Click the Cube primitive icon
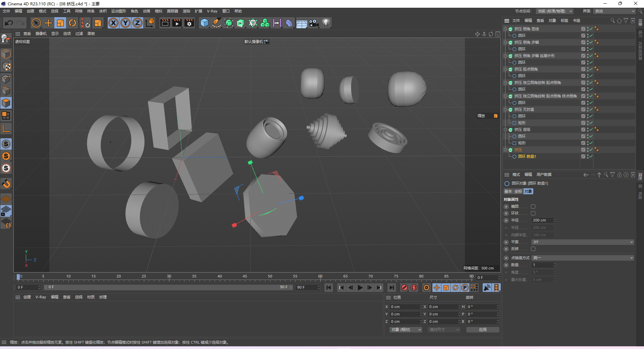The height and width of the screenshot is (349, 644). (x=204, y=23)
